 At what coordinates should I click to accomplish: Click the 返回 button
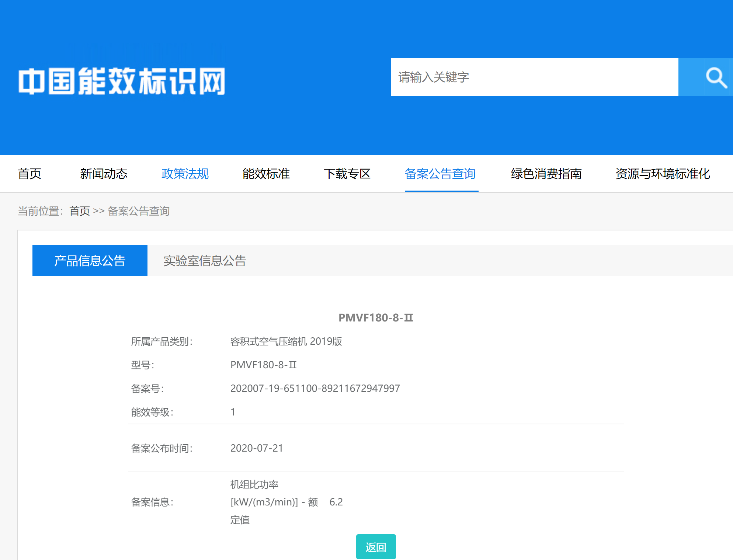tap(376, 547)
